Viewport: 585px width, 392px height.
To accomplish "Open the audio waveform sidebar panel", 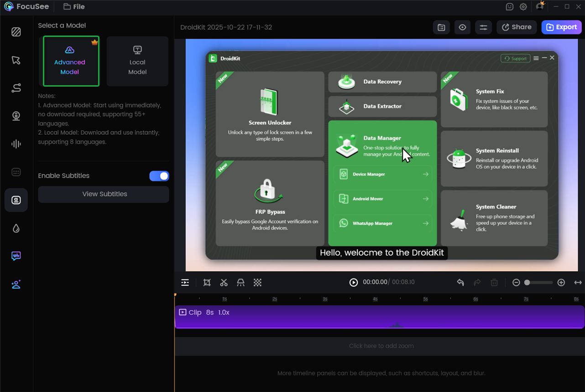I will coord(16,144).
